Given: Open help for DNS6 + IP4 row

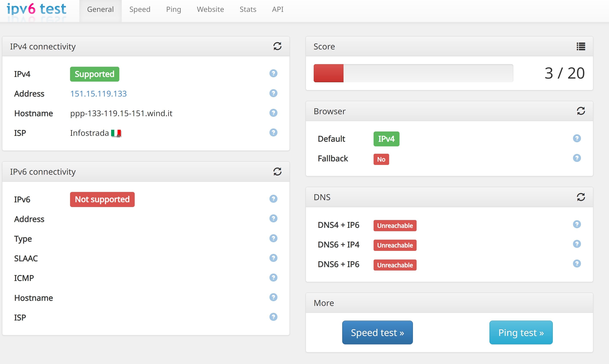Looking at the screenshot, I should (577, 244).
